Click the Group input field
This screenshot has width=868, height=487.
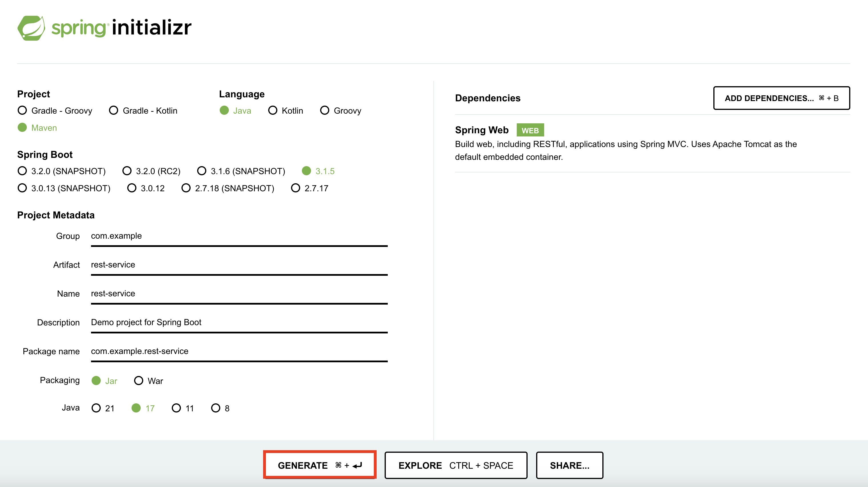pyautogui.click(x=239, y=236)
